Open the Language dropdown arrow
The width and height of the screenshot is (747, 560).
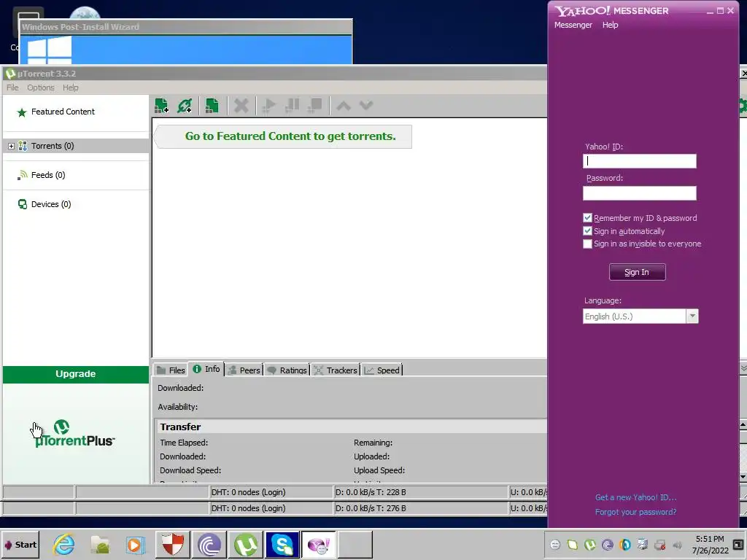pos(692,316)
